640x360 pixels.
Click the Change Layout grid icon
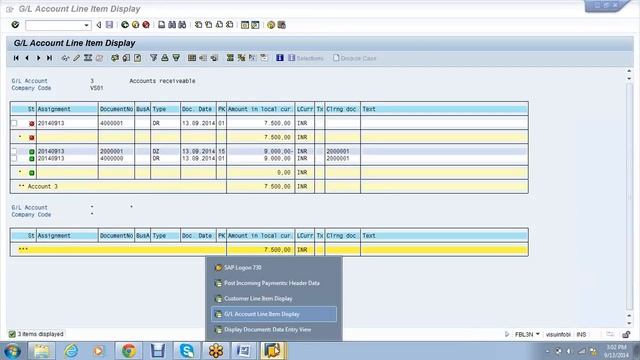point(192,58)
